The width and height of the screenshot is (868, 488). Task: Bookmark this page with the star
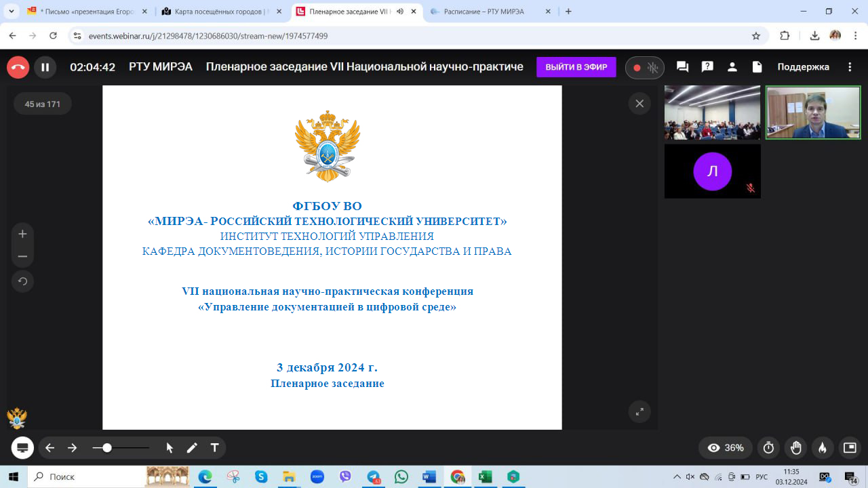(756, 36)
